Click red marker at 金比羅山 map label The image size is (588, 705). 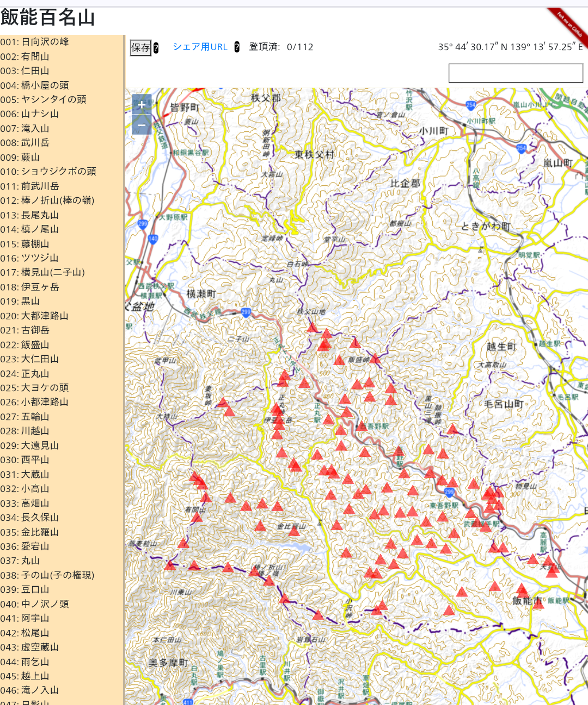pyautogui.click(x=294, y=531)
